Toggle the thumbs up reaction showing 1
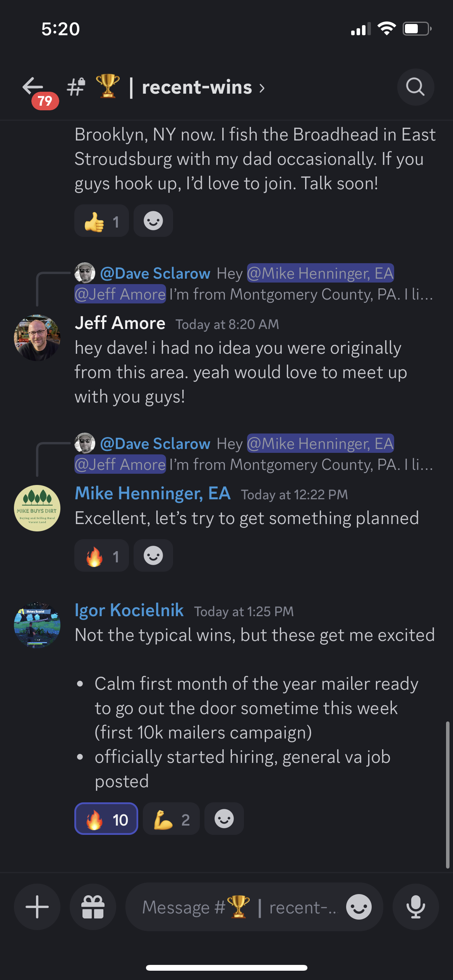The height and width of the screenshot is (980, 453). coord(101,221)
